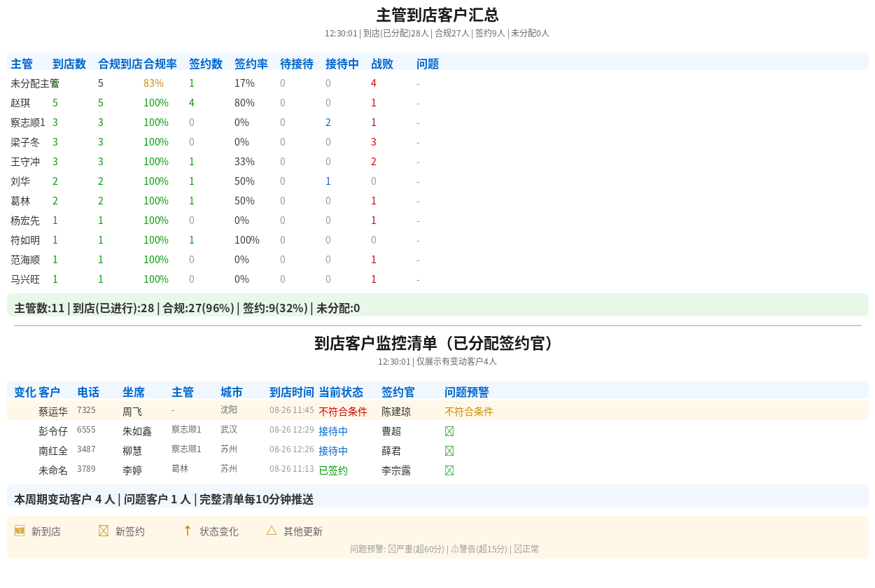The width and height of the screenshot is (875, 588).
Task: Click the 电话 column header
Action: tap(88, 392)
